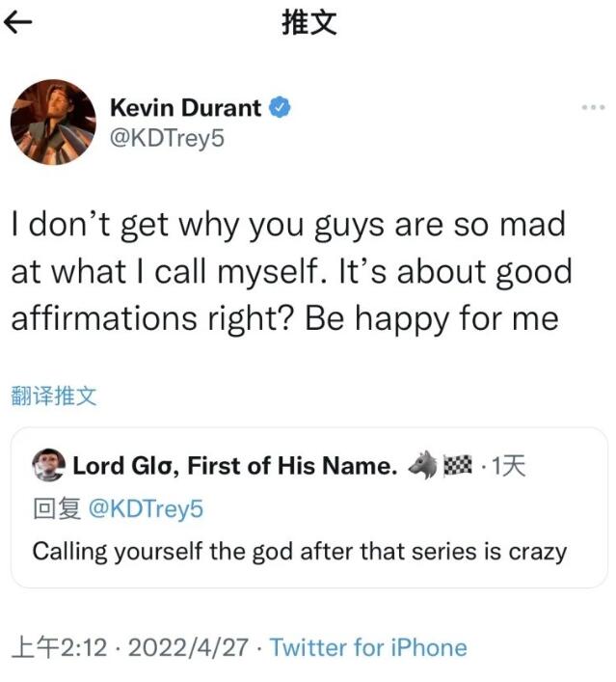Open the quoted tweet about calling yourself god

pos(299,552)
